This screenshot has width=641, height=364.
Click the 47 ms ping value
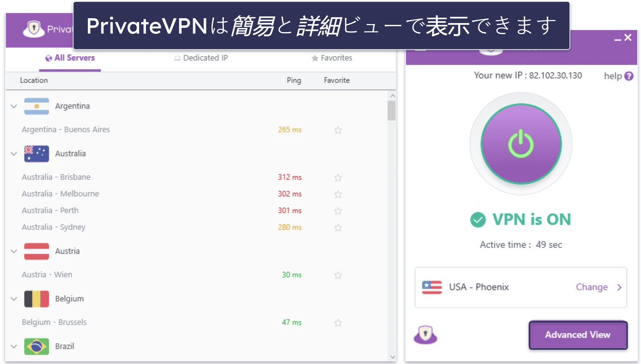tap(292, 322)
